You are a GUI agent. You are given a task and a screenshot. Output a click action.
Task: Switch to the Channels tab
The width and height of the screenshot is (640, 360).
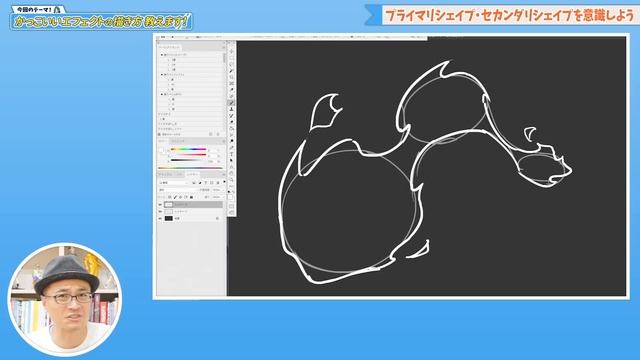(165, 174)
